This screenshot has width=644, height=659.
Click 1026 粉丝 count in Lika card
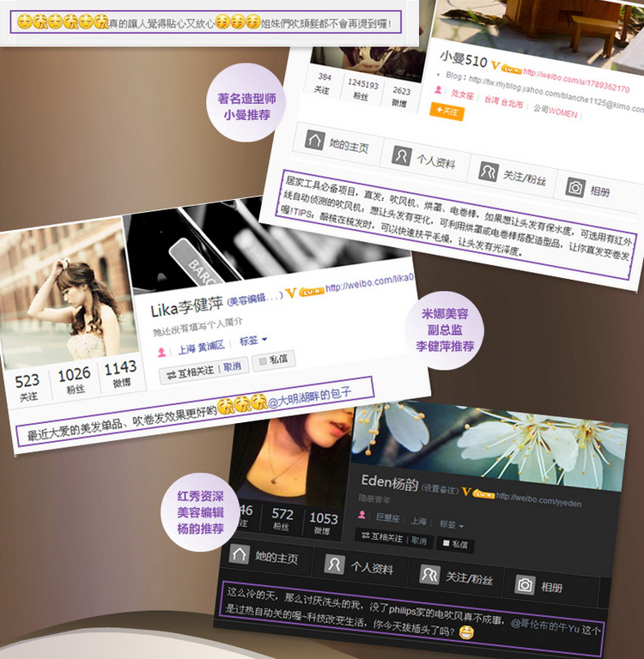pyautogui.click(x=75, y=380)
